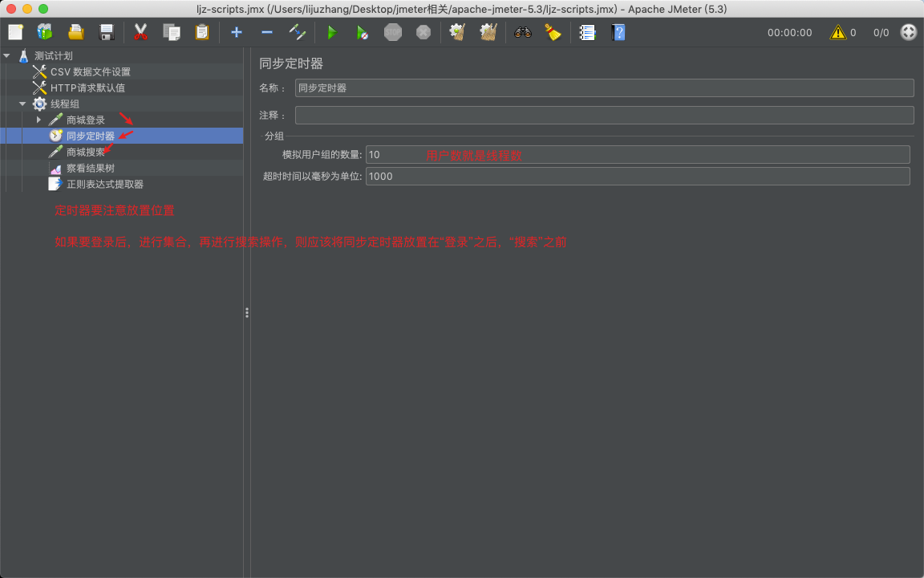924x578 pixels.
Task: Click the 超时时间 timeout input field
Action: tap(638, 176)
